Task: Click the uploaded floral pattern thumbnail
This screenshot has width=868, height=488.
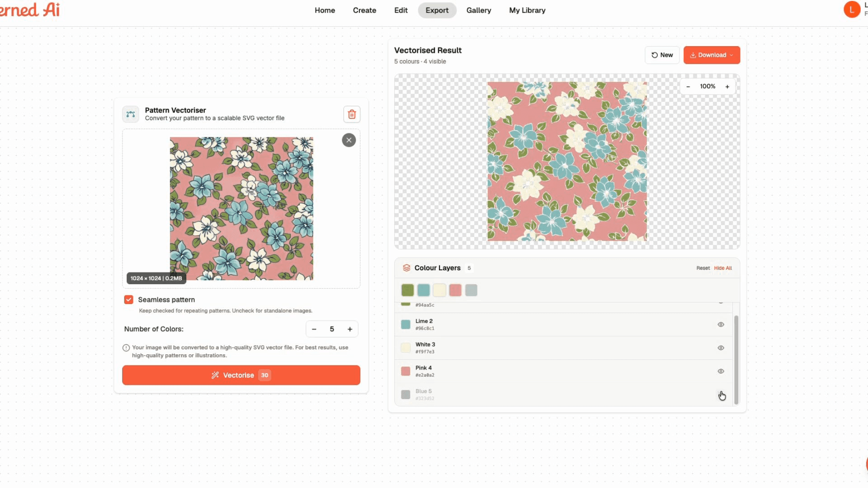Action: pyautogui.click(x=241, y=209)
